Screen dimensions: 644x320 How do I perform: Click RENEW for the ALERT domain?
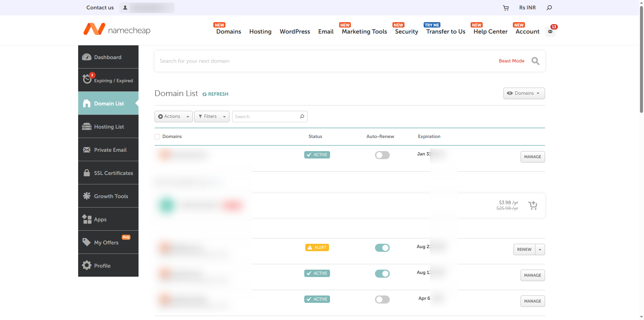point(524,249)
